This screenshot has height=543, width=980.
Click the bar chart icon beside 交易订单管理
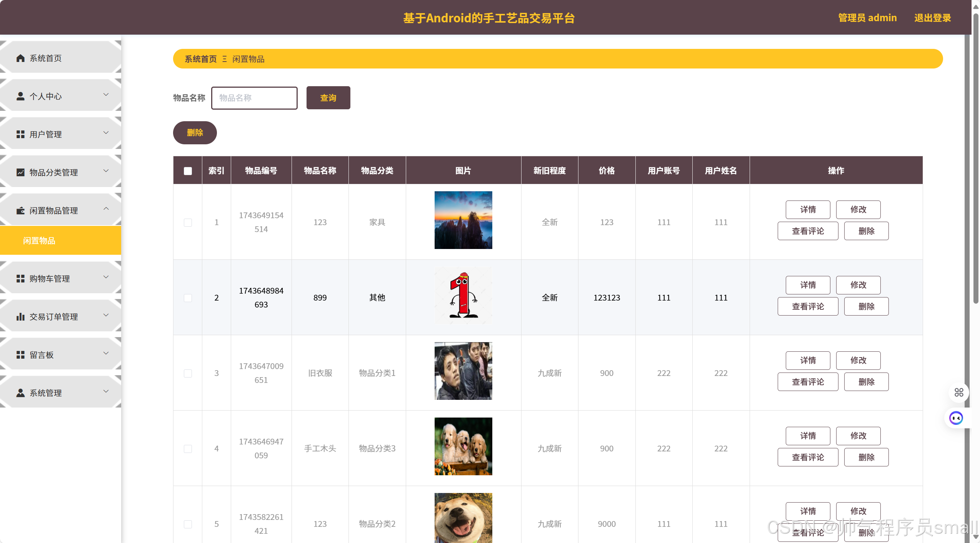click(x=20, y=317)
